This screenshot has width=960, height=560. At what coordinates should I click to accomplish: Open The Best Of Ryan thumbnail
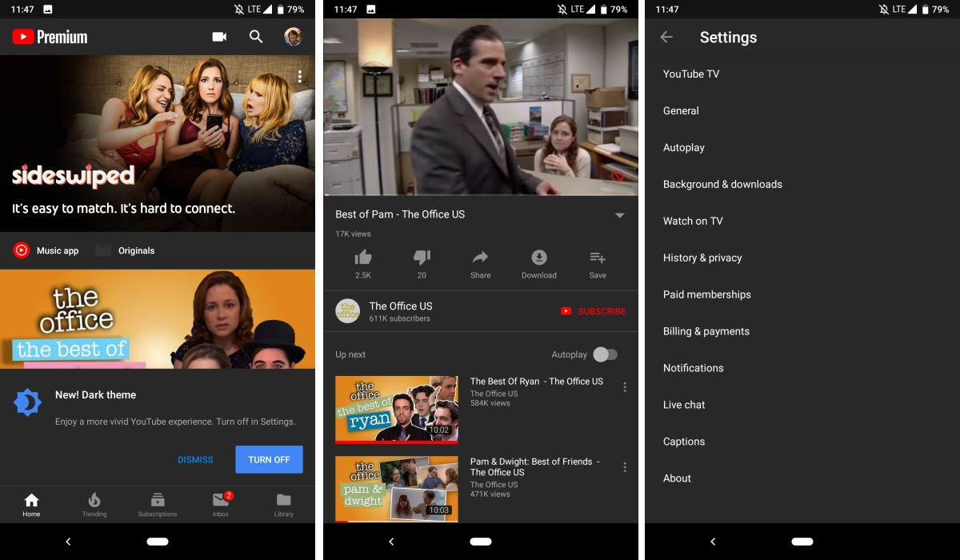pyautogui.click(x=397, y=410)
